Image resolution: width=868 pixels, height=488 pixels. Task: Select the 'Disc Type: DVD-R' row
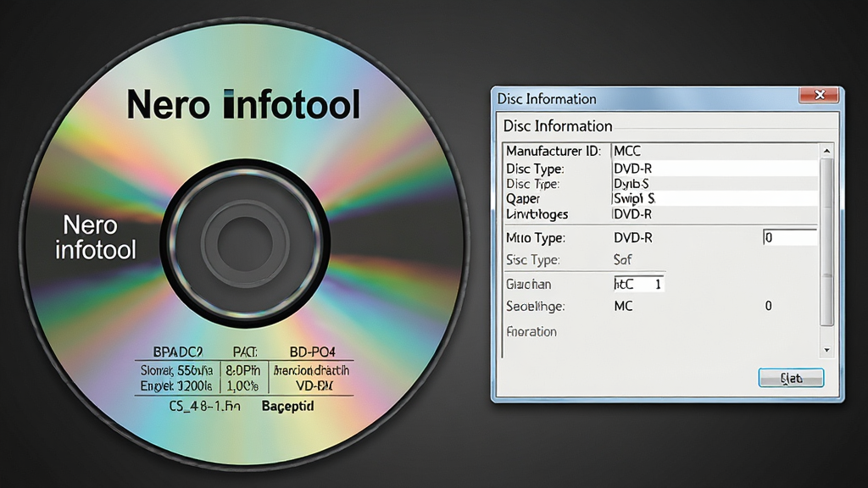(x=661, y=169)
